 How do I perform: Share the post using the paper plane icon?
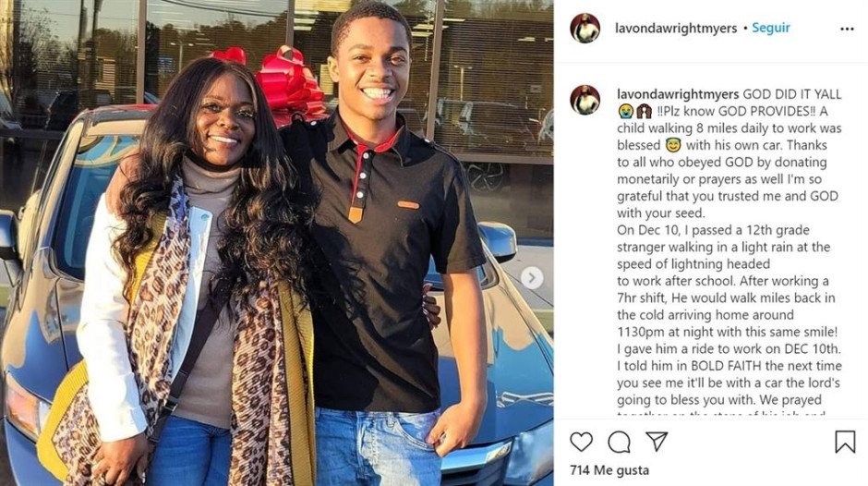pyautogui.click(x=657, y=442)
